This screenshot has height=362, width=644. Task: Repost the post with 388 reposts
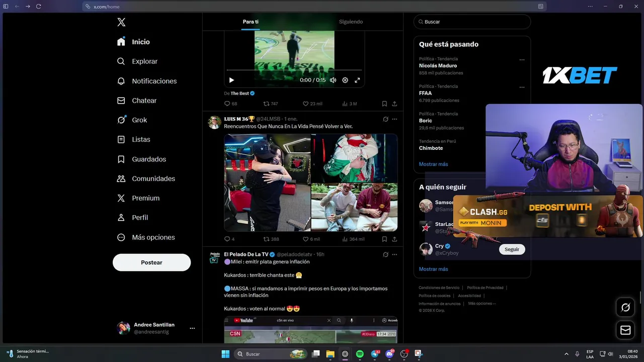[x=271, y=239]
